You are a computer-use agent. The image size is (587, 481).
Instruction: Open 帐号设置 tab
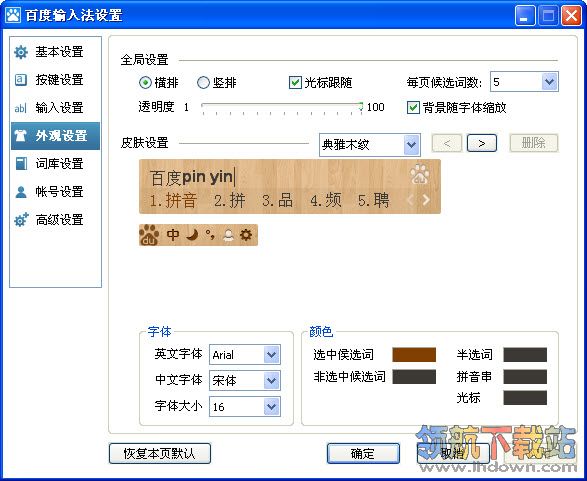[x=55, y=192]
